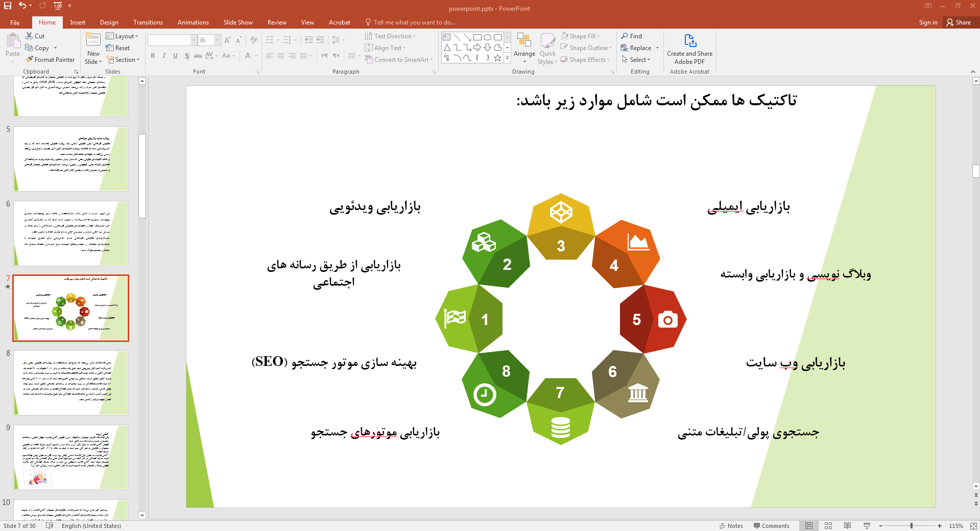Click the Align Left paragraph icon
The width and height of the screenshot is (980, 531).
point(270,56)
